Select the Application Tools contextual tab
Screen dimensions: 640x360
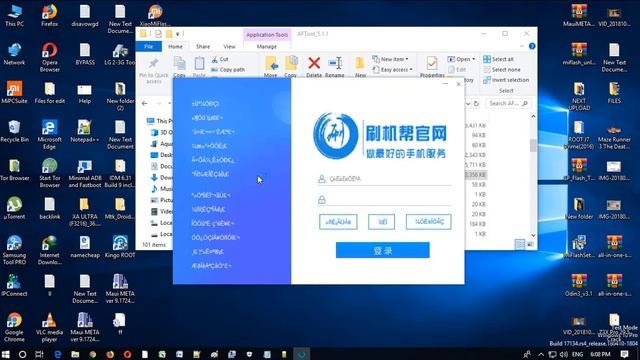coord(267,35)
